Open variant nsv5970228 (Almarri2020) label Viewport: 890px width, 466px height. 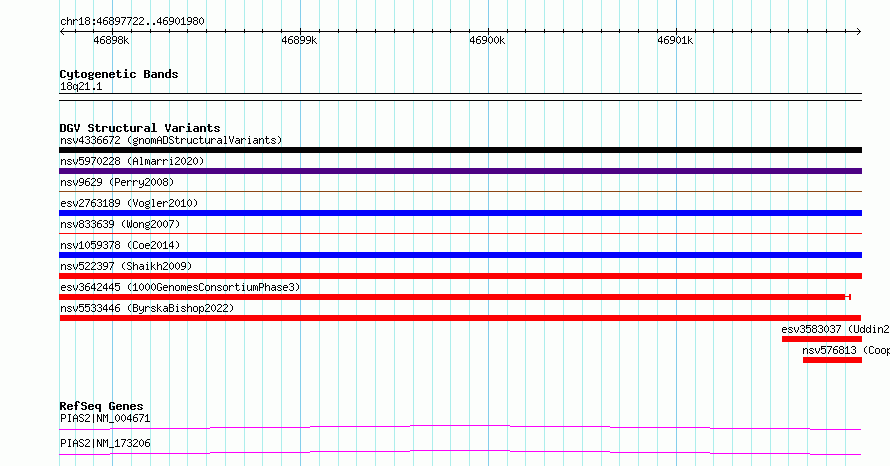point(132,161)
